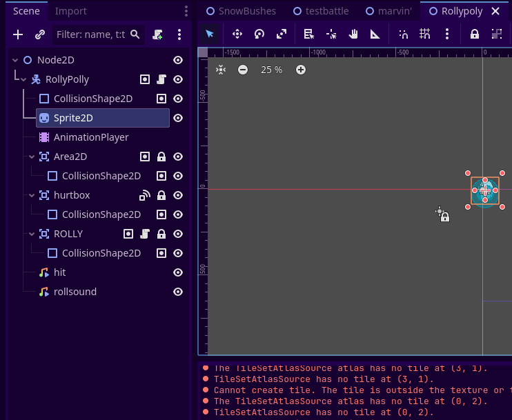Open the testbattle scene tab

click(326, 11)
